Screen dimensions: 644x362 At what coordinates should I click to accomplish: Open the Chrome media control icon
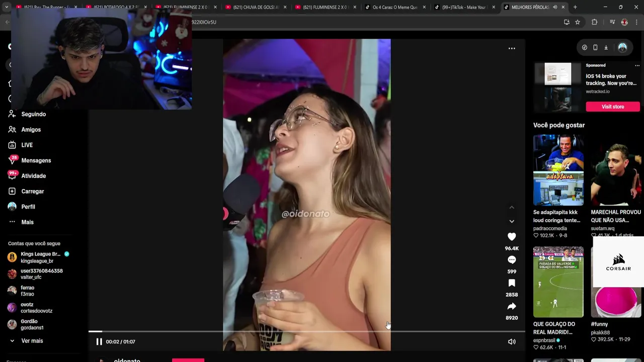tap(612, 22)
